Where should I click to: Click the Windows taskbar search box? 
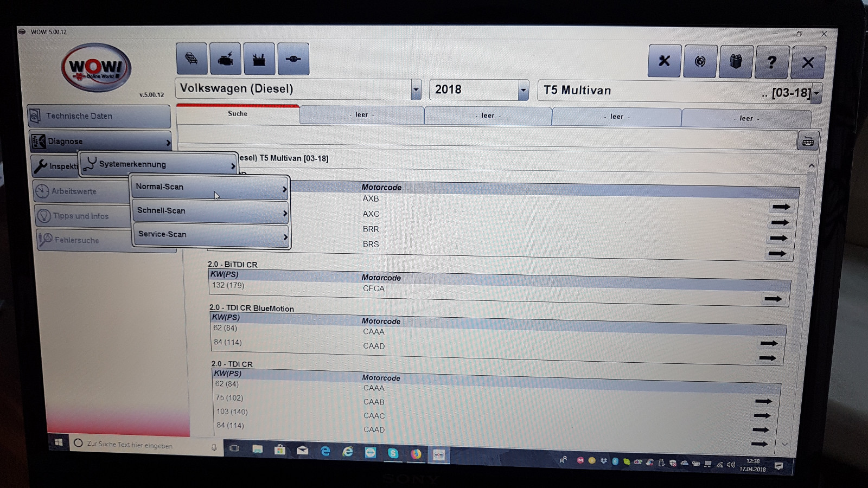[x=146, y=445]
